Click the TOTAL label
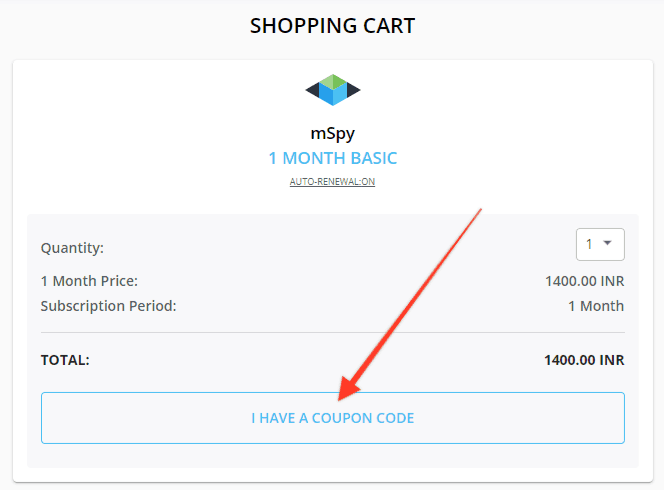664x490 pixels. 65,360
